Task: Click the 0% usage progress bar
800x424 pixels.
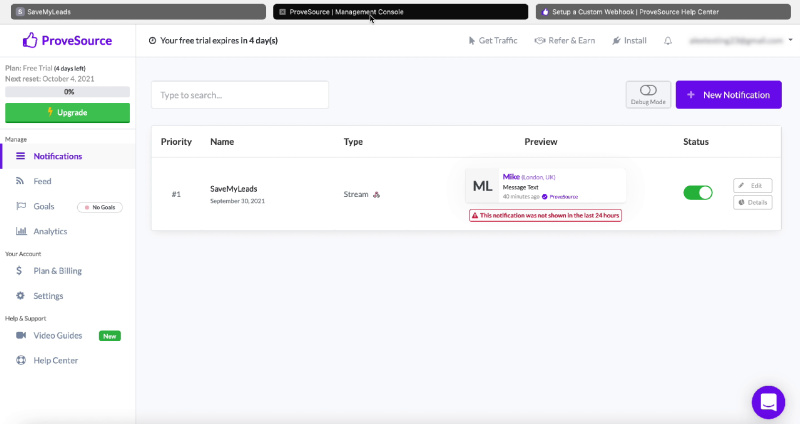Action: coord(67,92)
